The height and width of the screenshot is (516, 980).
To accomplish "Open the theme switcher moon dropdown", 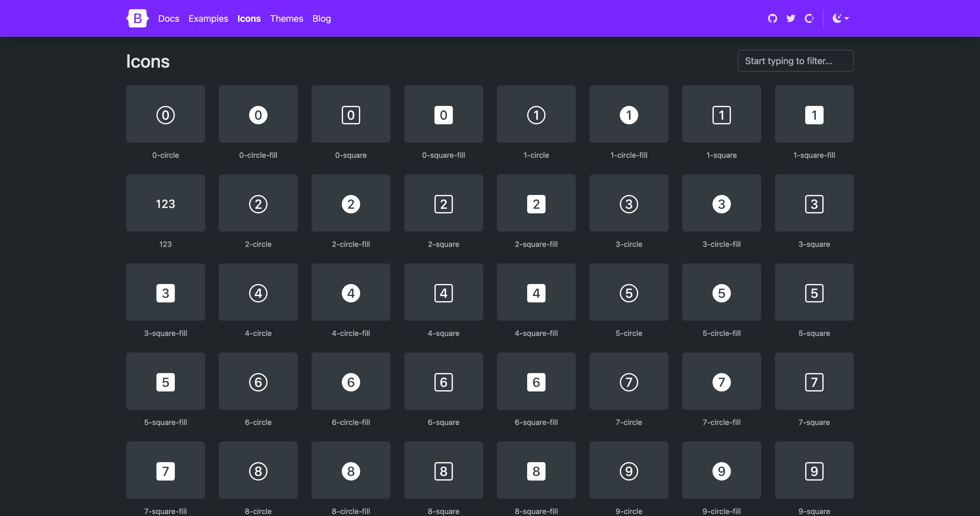I will click(x=840, y=18).
